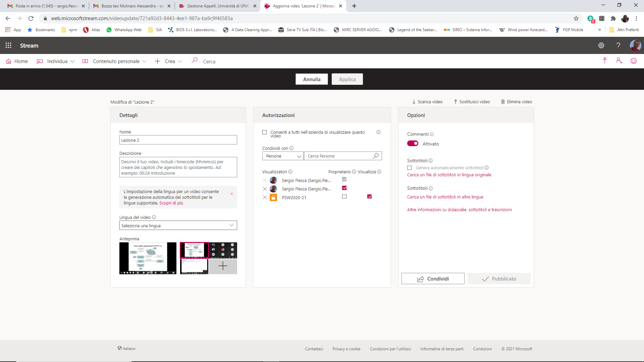Click the Applica button

(x=347, y=79)
